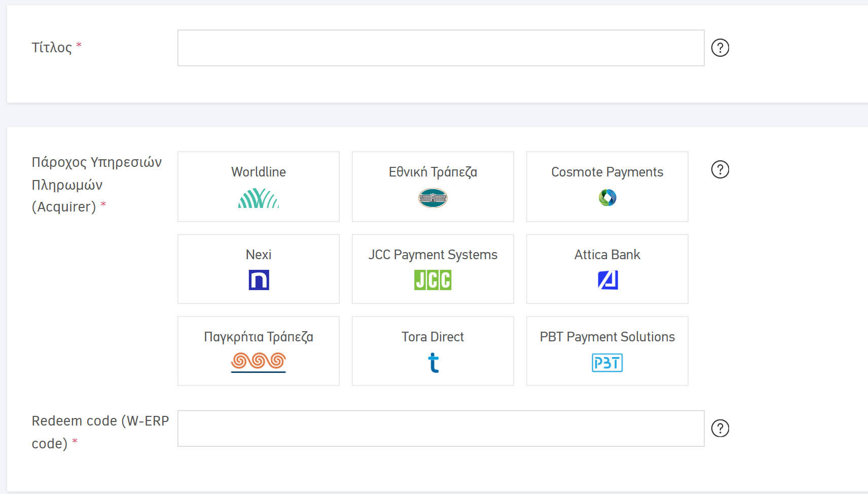Screen dimensions: 868x494
Task: Select JCC Payment Systems card
Action: pyautogui.click(x=433, y=269)
